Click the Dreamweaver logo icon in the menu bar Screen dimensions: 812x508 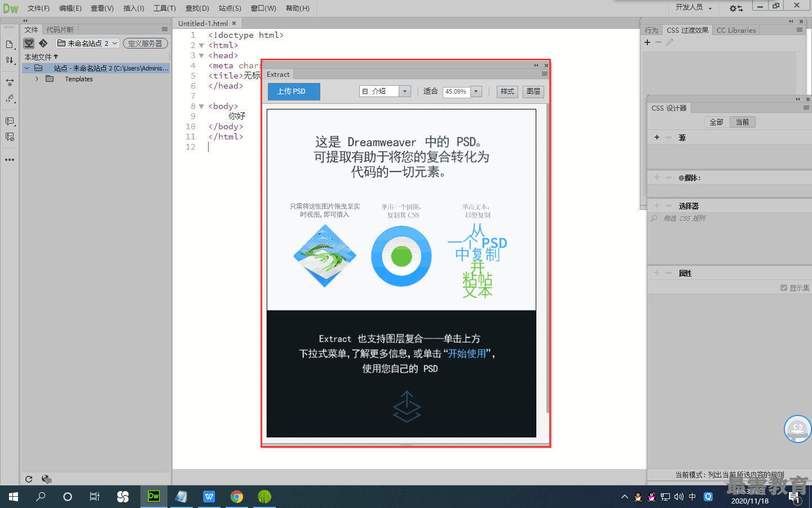click(11, 8)
